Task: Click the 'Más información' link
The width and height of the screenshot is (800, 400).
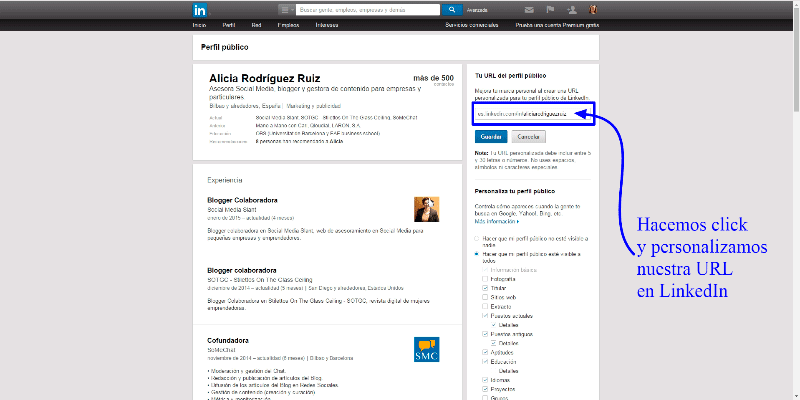Action: [495, 219]
